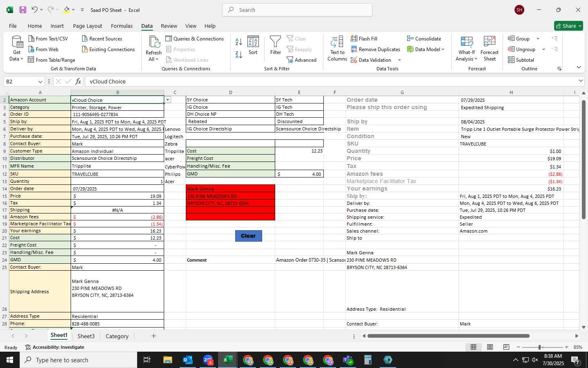Open File Explorer from taskbar
588x368 pixels.
coord(168,360)
